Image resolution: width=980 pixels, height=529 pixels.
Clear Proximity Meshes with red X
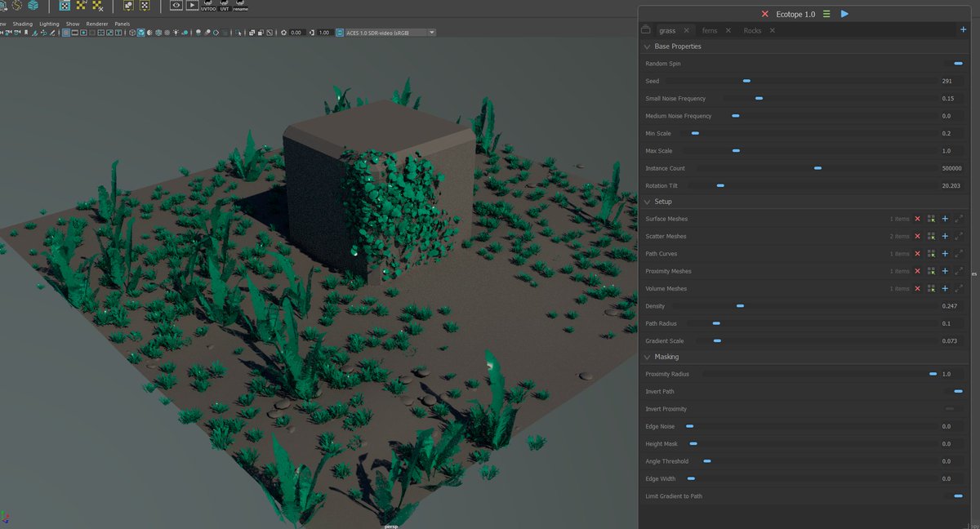click(917, 271)
